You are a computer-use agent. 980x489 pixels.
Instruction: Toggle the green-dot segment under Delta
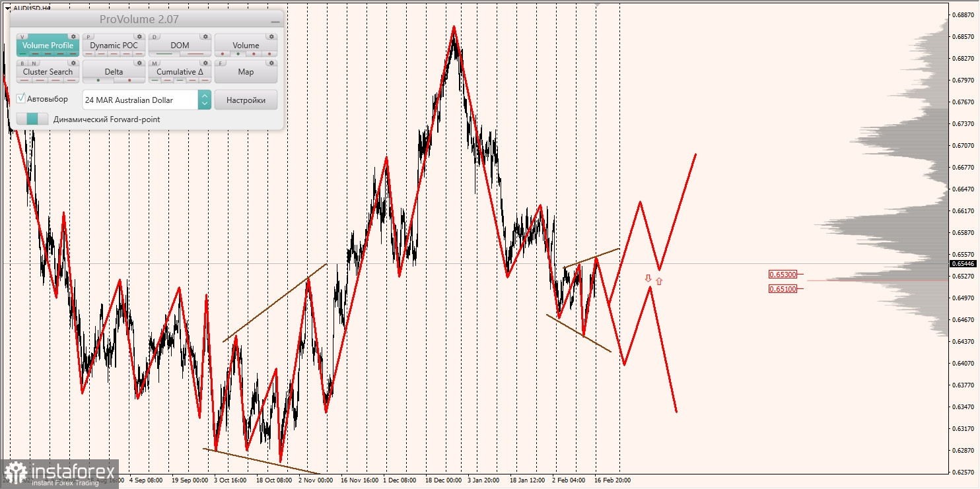(x=98, y=80)
